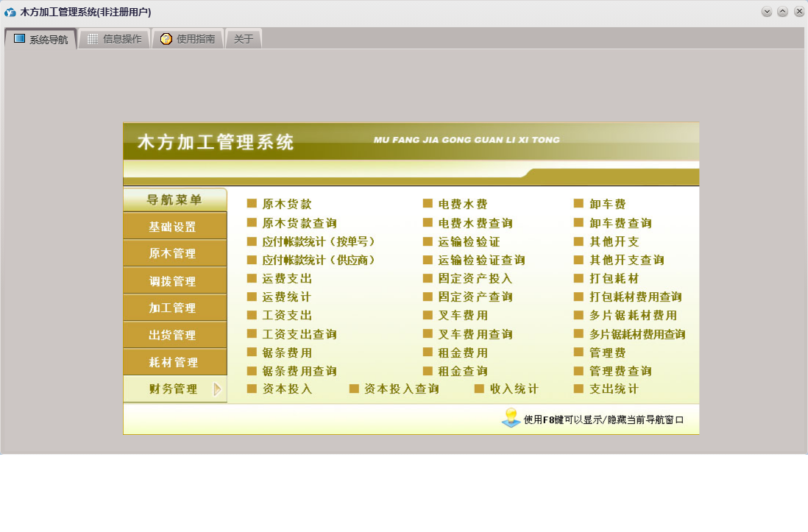
Task: Click the grid icon on 信息操作 tab
Action: pyautogui.click(x=93, y=39)
